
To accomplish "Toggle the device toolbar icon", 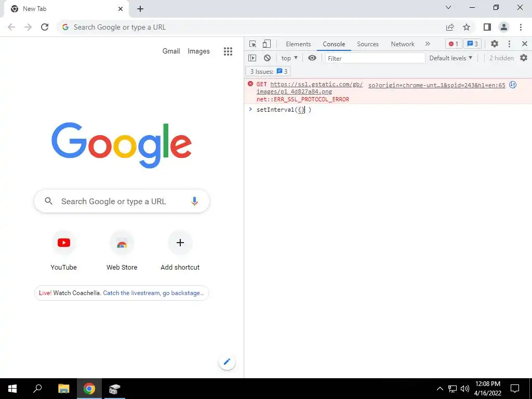I will (267, 44).
